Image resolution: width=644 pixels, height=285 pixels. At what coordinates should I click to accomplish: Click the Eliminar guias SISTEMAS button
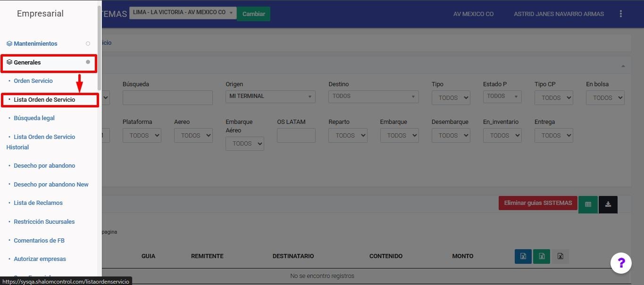pos(538,203)
